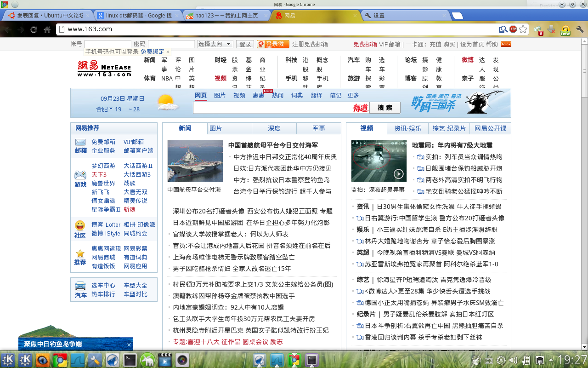
Task: Click the page scrollbar down arrow
Action: click(x=584, y=347)
